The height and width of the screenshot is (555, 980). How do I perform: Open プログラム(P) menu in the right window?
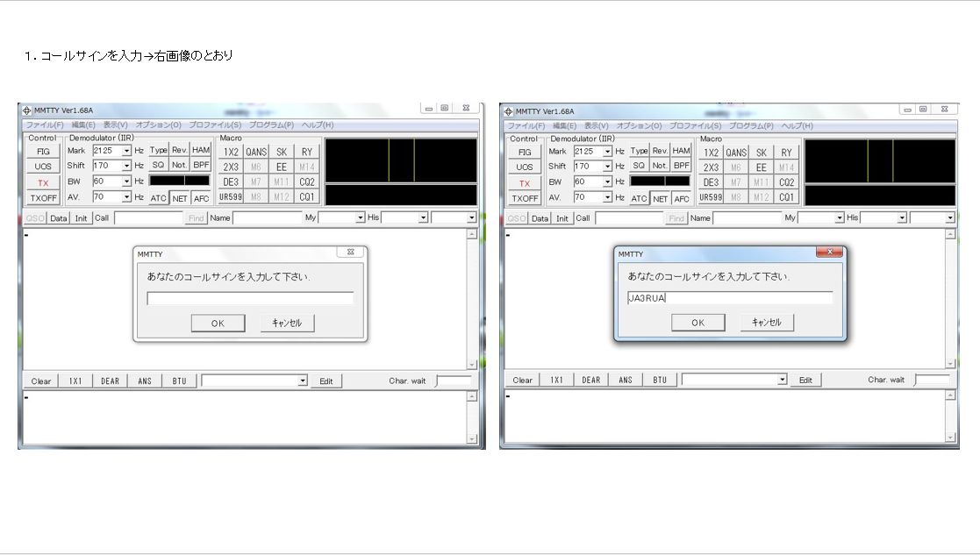(x=751, y=125)
